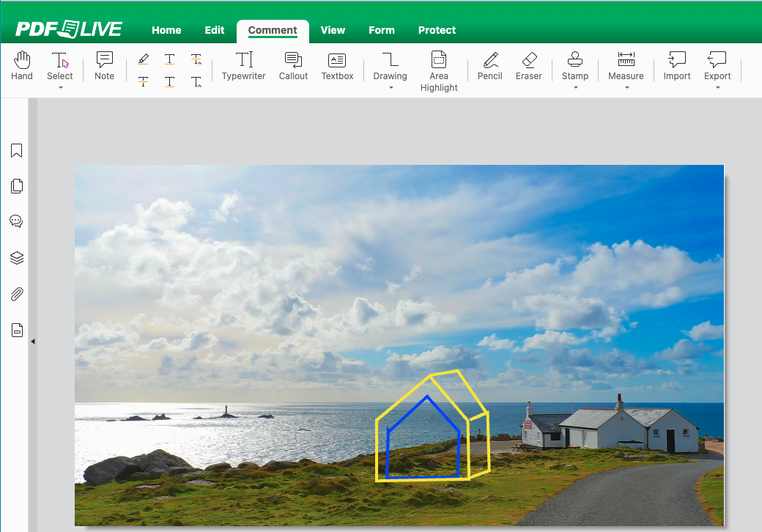This screenshot has width=762, height=532.
Task: Select the Underline text tool
Action: 169,59
